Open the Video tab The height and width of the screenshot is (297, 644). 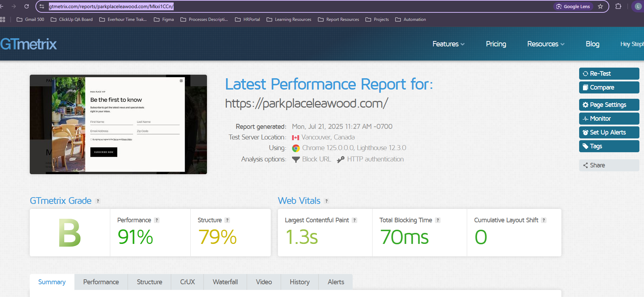tap(264, 282)
